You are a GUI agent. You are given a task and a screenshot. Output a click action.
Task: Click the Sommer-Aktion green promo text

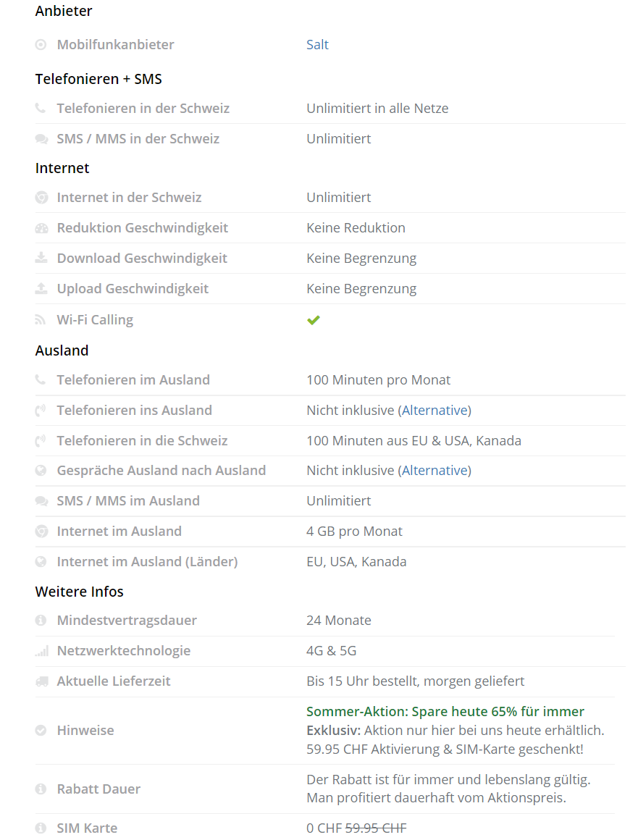pyautogui.click(x=445, y=712)
